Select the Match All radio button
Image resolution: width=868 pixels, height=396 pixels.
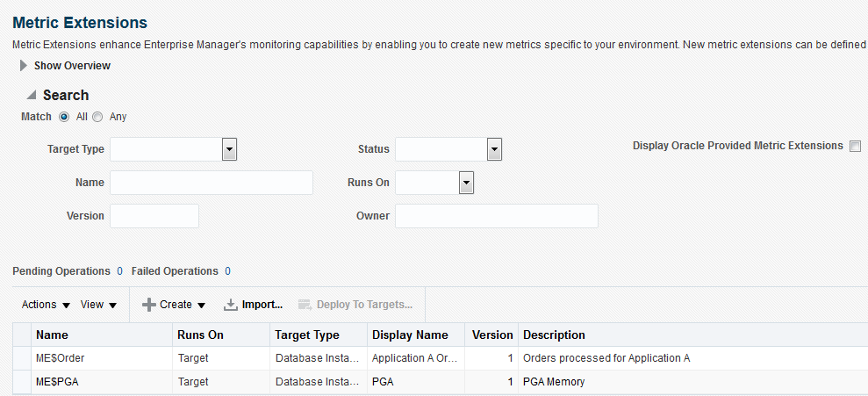pos(64,117)
